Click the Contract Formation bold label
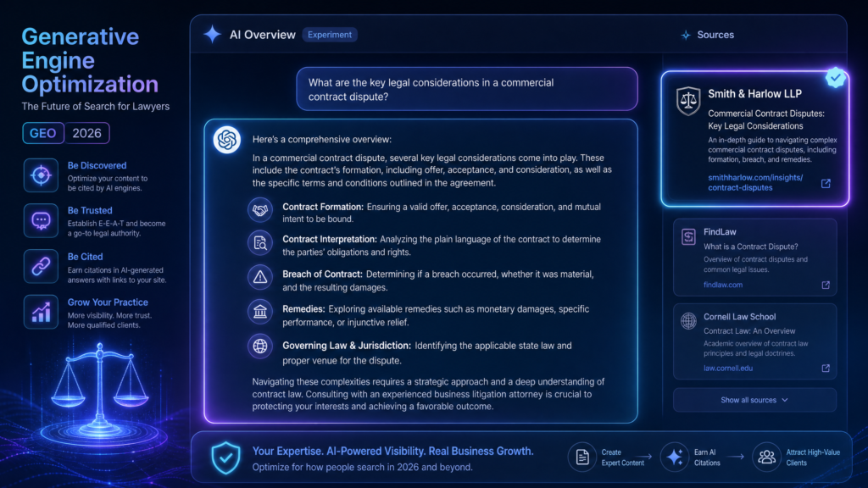 pyautogui.click(x=323, y=207)
